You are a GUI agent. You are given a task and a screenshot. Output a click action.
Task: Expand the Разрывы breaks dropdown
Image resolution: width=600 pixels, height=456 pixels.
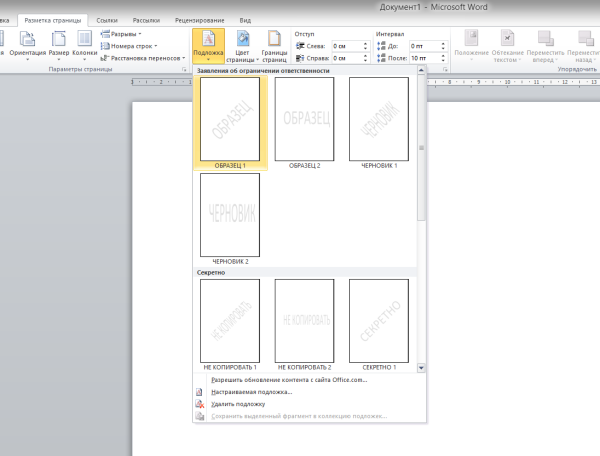pos(125,33)
